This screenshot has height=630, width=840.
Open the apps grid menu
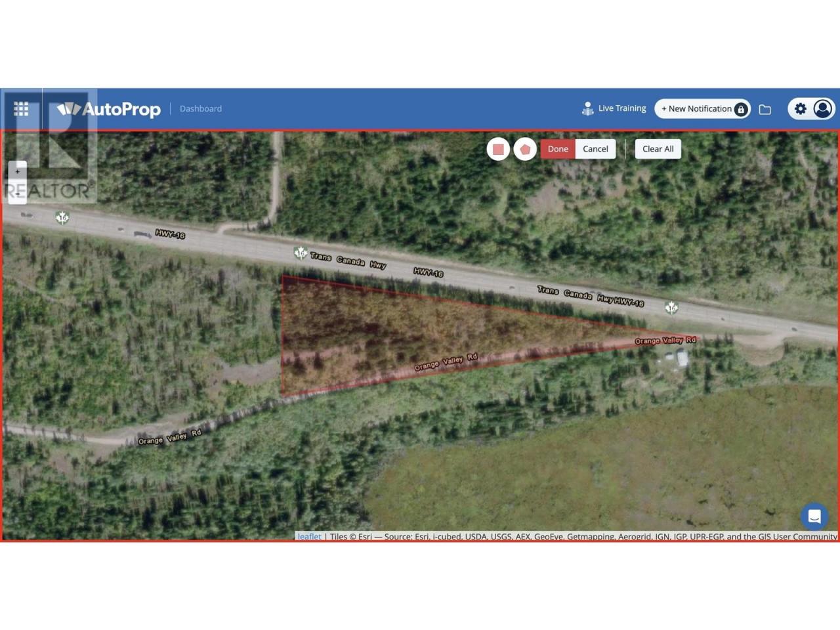(x=21, y=109)
